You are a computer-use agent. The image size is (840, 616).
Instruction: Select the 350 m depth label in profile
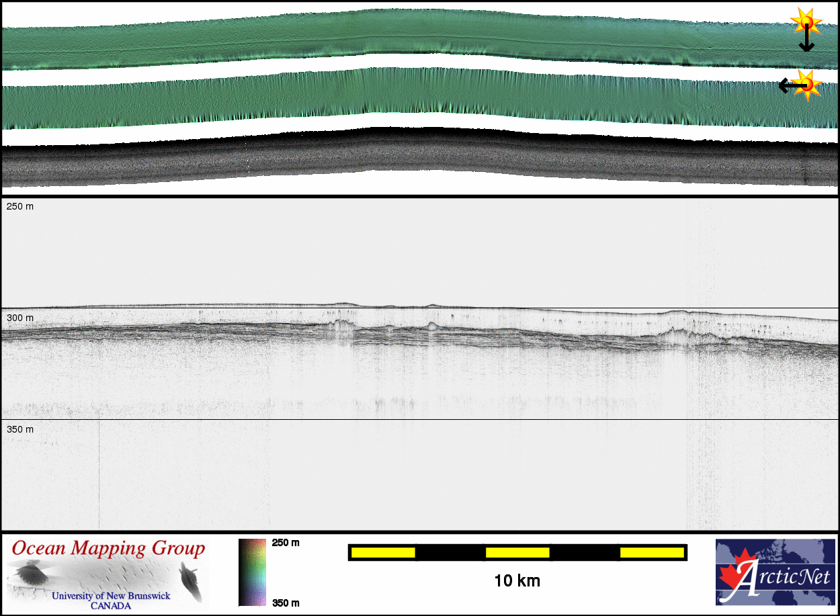[x=20, y=429]
